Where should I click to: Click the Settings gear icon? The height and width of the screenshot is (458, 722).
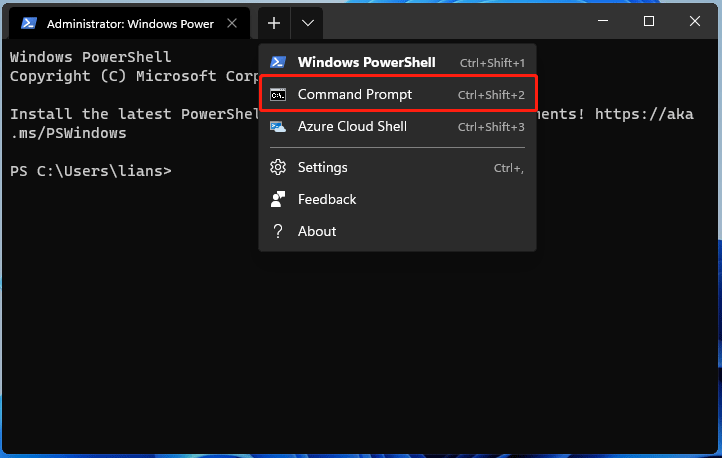[278, 167]
